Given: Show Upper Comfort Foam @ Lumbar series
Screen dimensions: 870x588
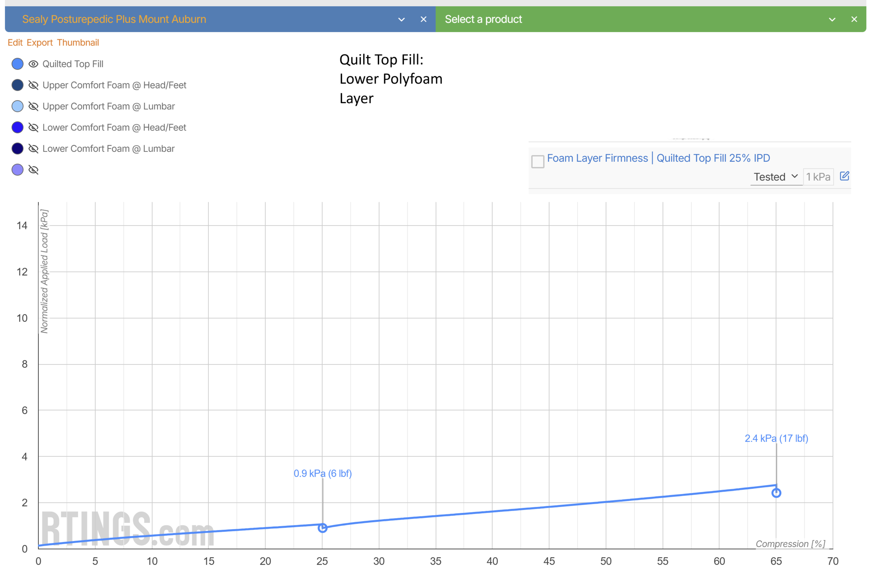Looking at the screenshot, I should coord(33,106).
